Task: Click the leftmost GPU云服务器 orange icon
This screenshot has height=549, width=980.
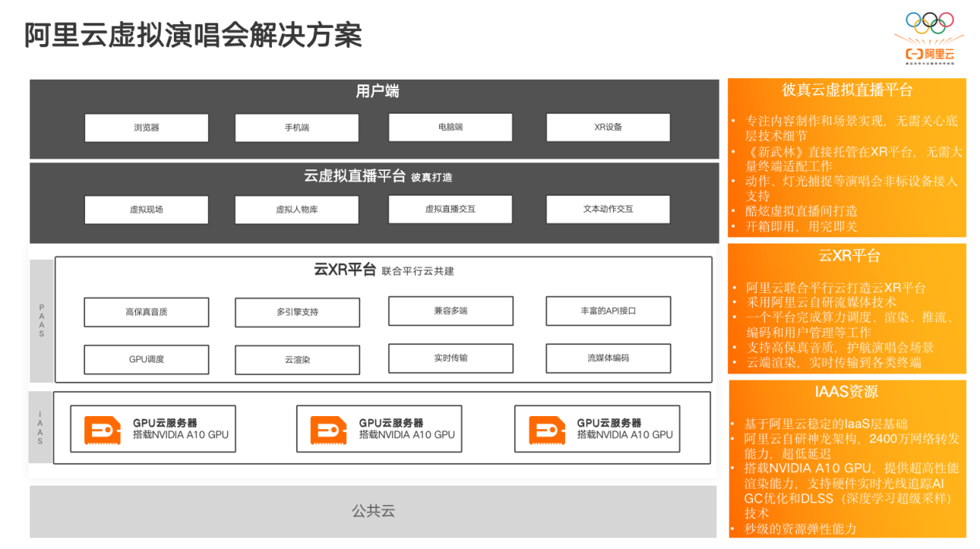Action: (102, 430)
